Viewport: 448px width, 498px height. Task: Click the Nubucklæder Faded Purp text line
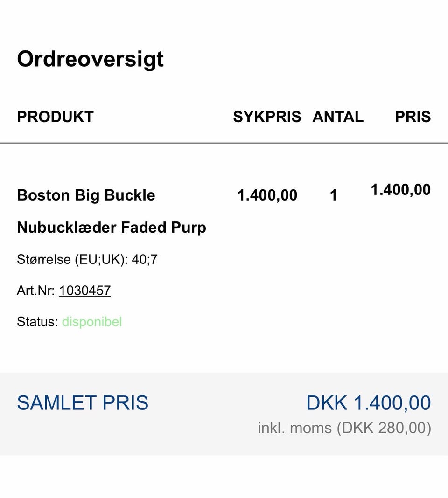(112, 228)
